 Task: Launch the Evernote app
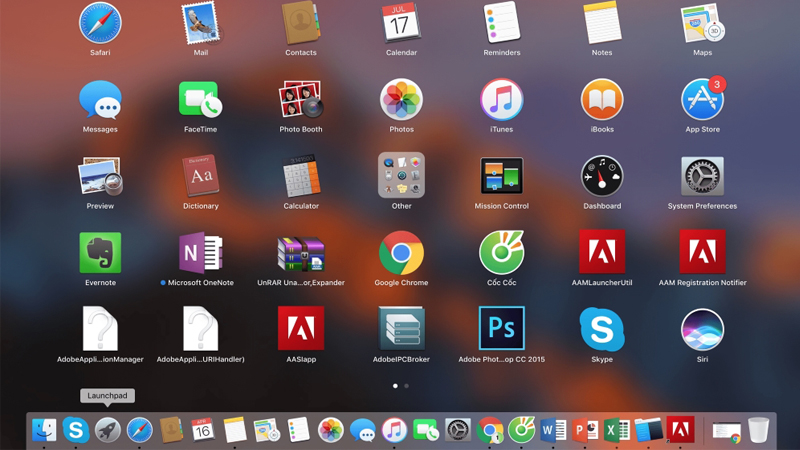pos(100,253)
